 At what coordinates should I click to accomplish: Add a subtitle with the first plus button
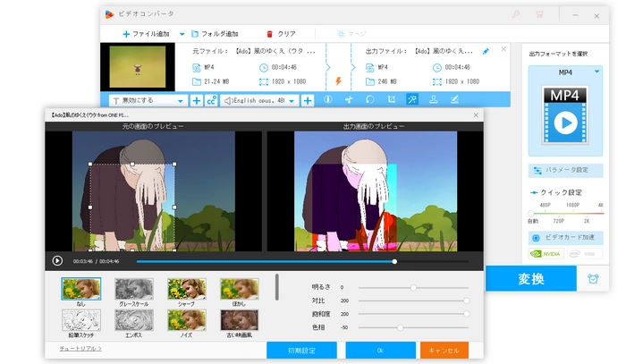tap(196, 100)
